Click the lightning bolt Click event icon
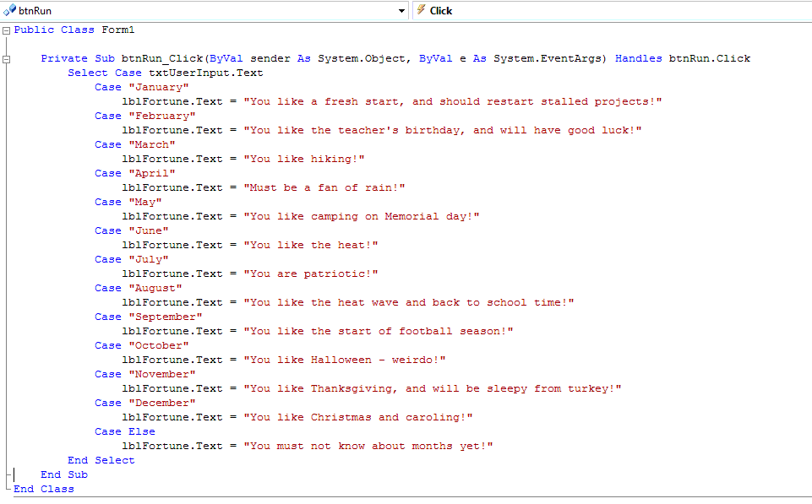 pyautogui.click(x=421, y=10)
